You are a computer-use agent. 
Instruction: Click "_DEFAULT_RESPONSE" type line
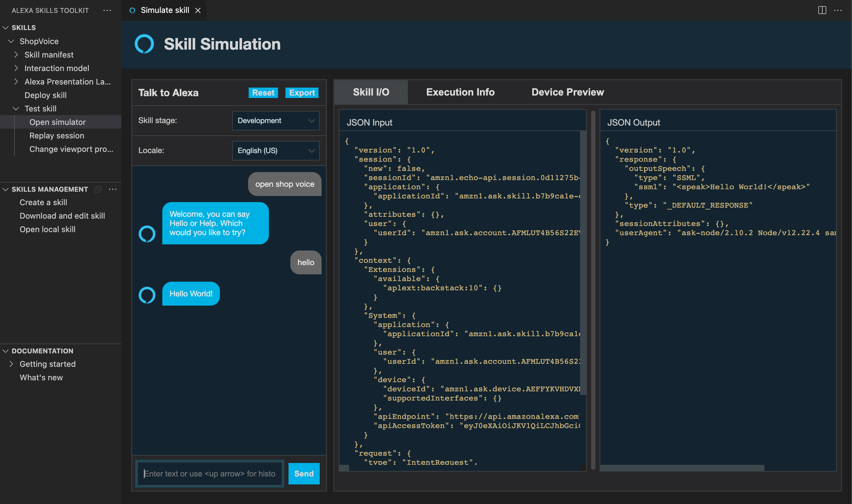coord(689,205)
